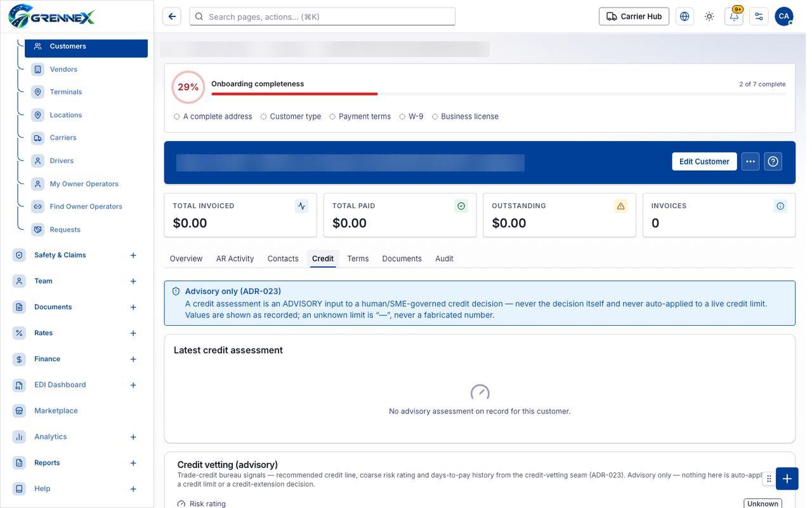Click the W-9 onboarding item
812x508 pixels.
411,116
